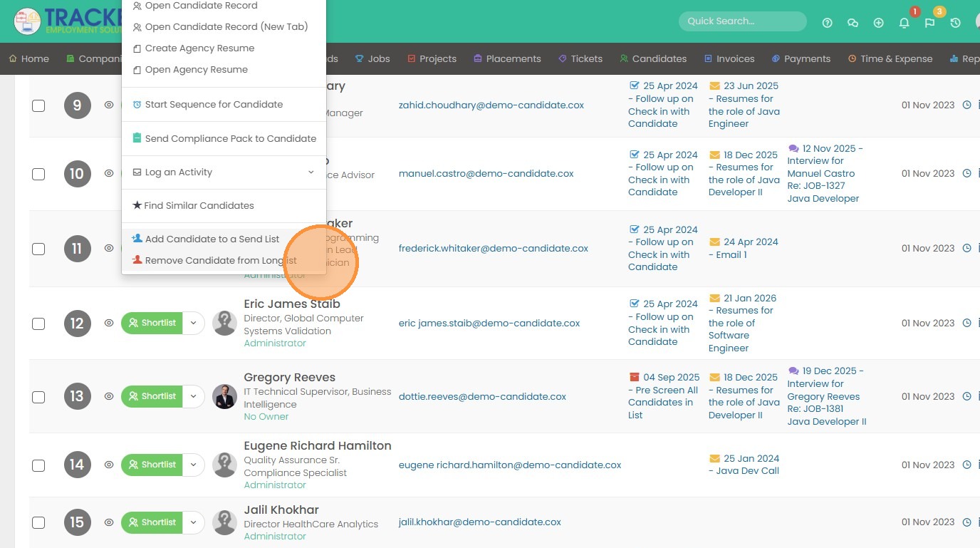Select Create Agency Resume from menu
This screenshot has height=548, width=980.
[224, 48]
